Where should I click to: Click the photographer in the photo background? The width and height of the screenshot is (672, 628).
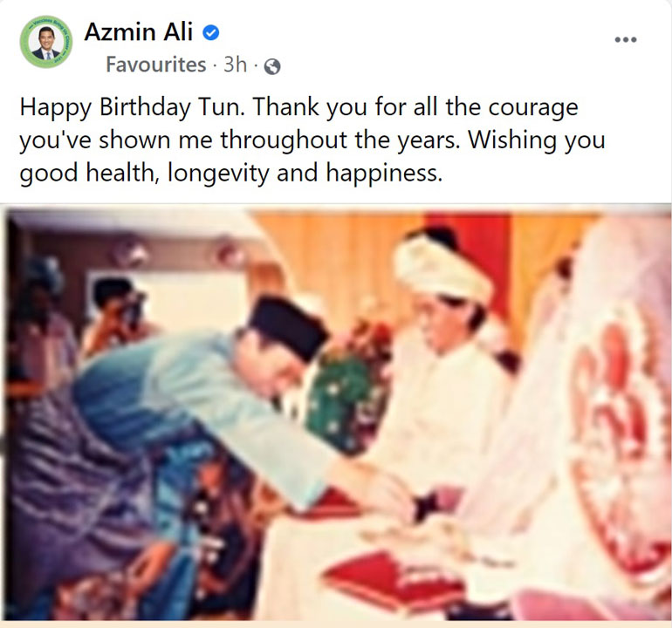tap(118, 315)
